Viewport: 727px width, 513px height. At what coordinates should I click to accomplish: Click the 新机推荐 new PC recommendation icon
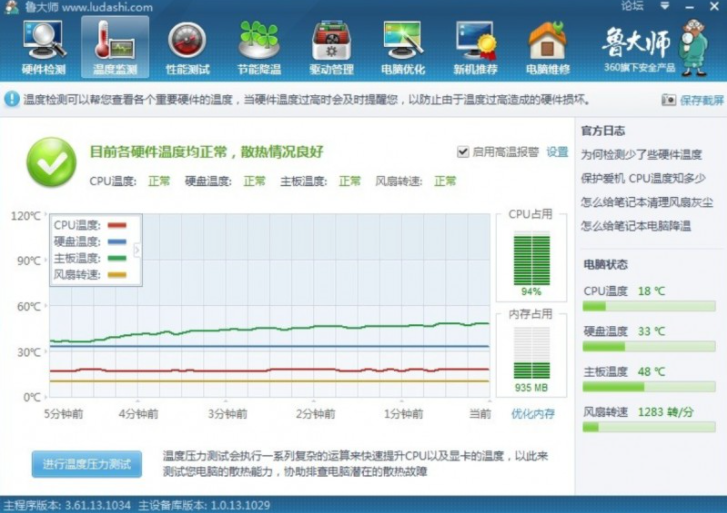475,47
